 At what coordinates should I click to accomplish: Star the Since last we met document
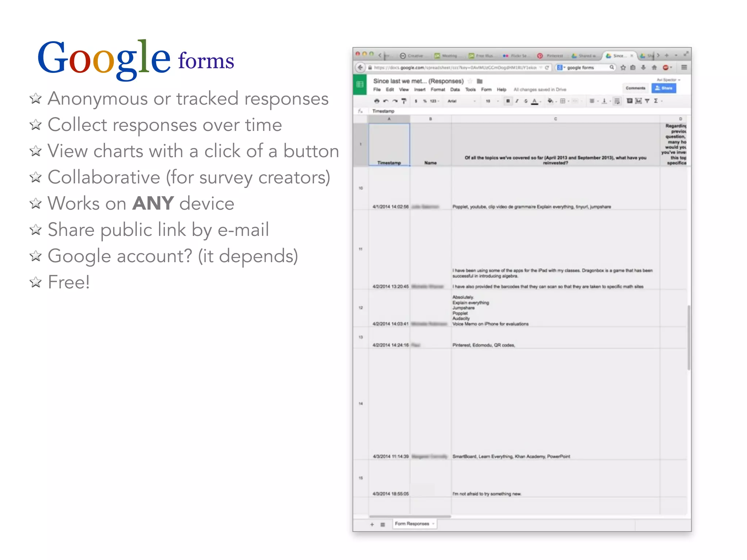click(470, 81)
